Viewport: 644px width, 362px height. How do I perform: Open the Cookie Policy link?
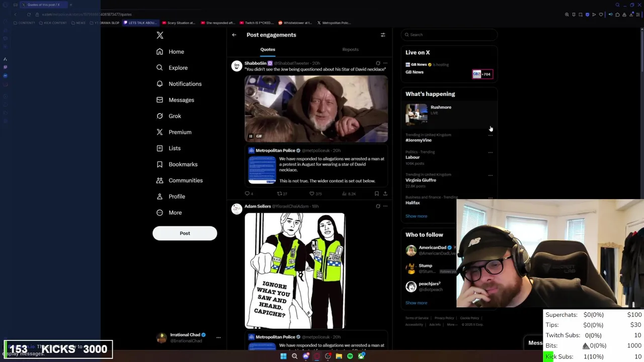coord(469,318)
